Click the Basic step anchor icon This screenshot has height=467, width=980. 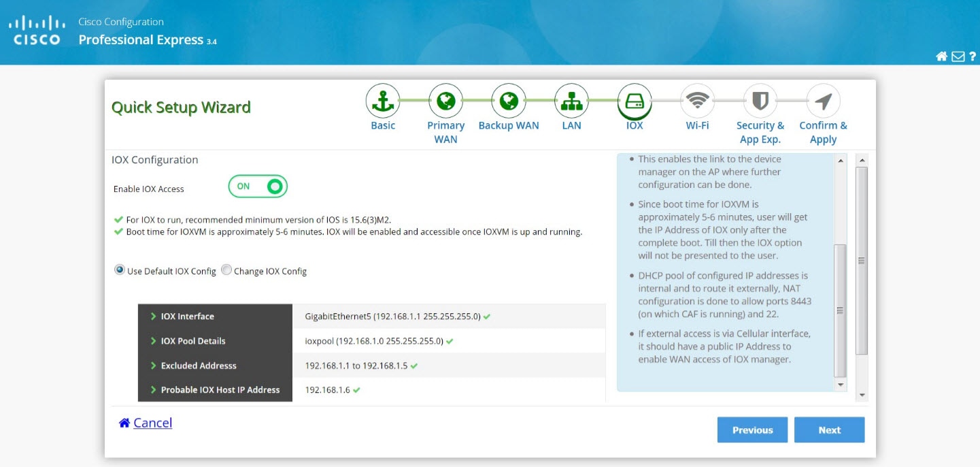383,101
